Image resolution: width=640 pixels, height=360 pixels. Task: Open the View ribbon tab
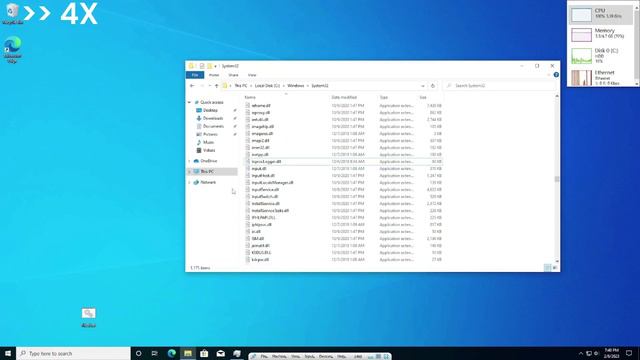252,75
